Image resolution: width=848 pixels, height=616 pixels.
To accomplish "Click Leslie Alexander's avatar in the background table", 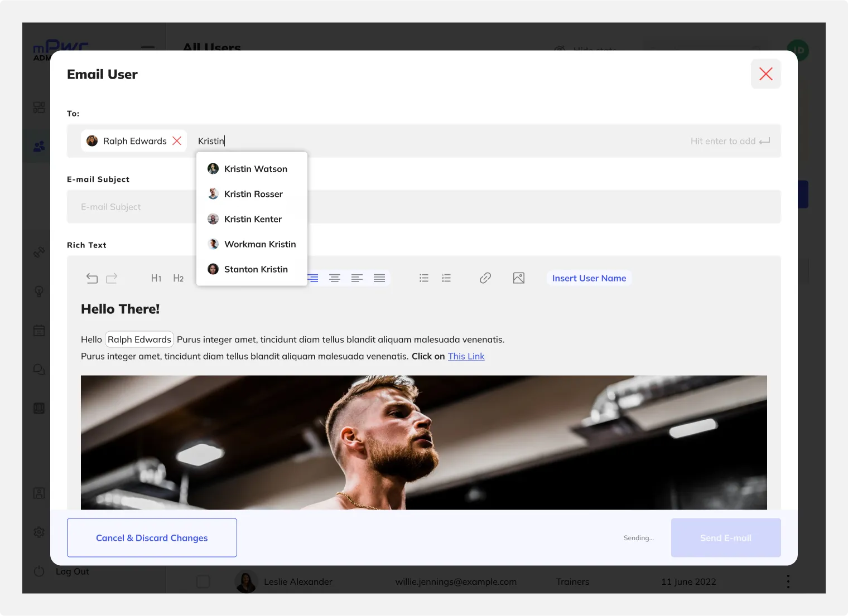I will click(x=246, y=581).
